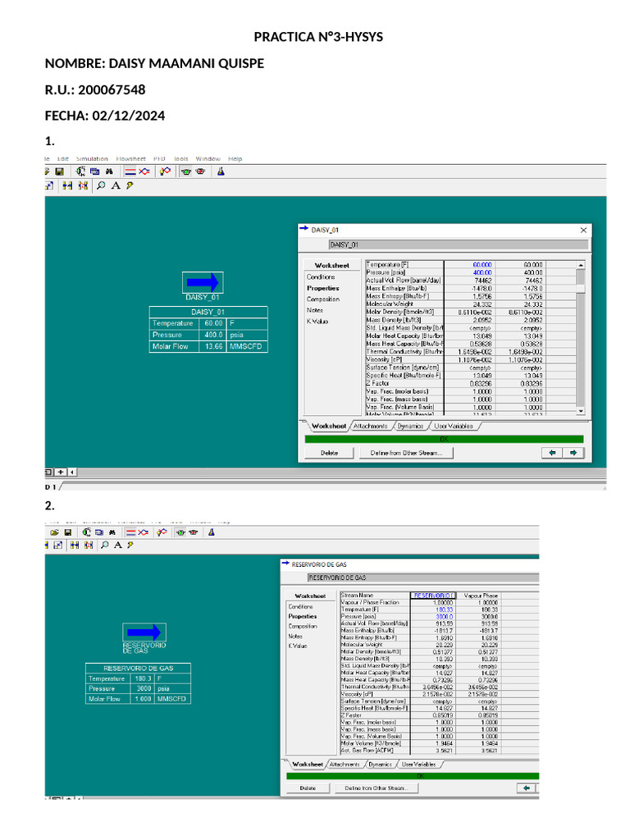Click 'A' text tool in RESERVORIO screenshot toolbar
The image size is (630, 840).
[x=118, y=545]
